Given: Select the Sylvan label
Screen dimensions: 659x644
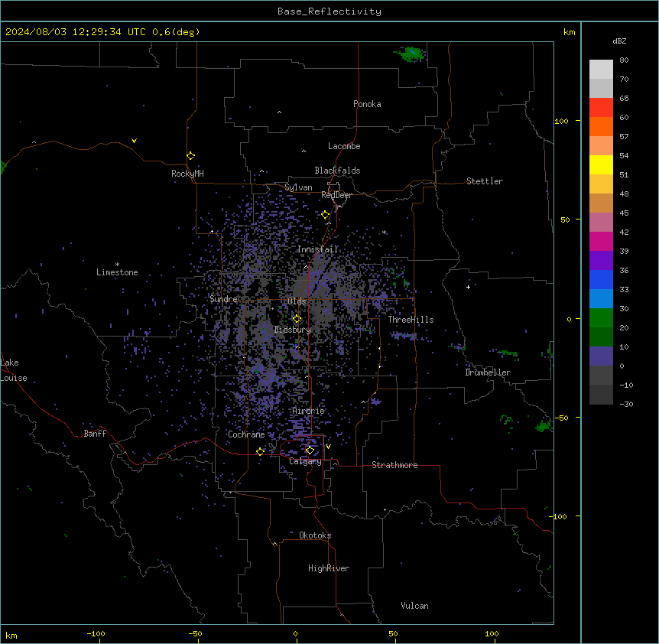Looking at the screenshot, I should (298, 187).
